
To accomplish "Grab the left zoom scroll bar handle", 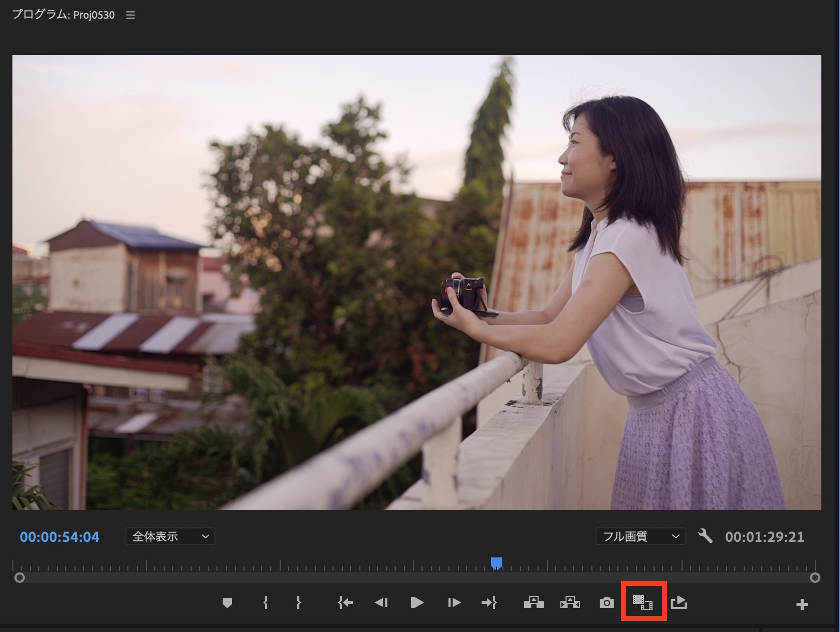I will pos(20,577).
